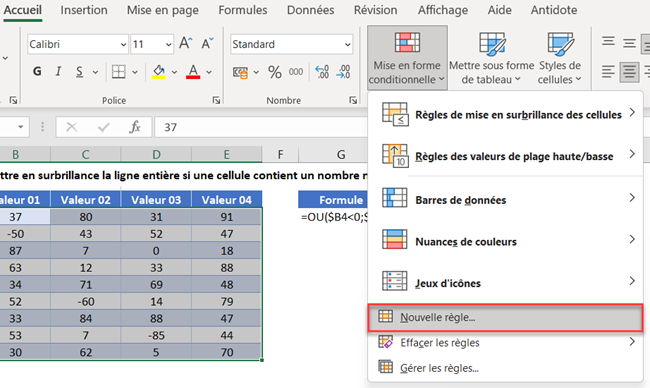Viewport: 650px width, 388px height.
Task: Switch to the Insertion tab
Action: pos(84,10)
